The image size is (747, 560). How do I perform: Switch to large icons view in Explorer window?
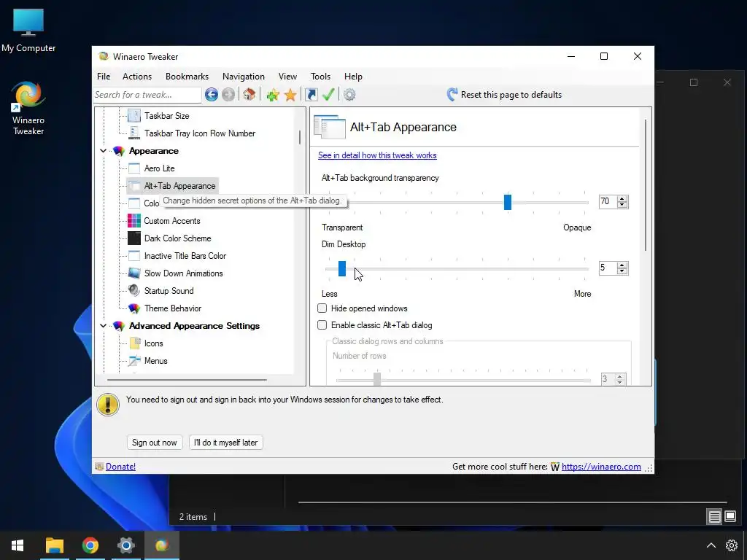(730, 516)
